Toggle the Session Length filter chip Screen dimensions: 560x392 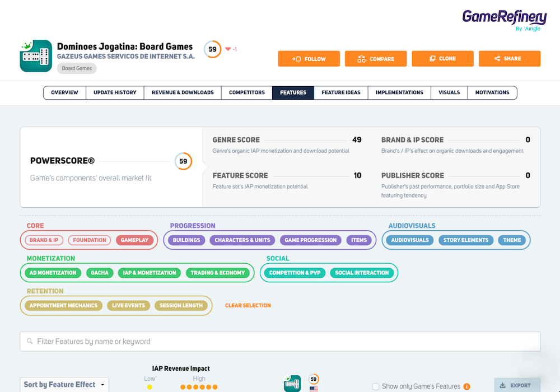181,306
